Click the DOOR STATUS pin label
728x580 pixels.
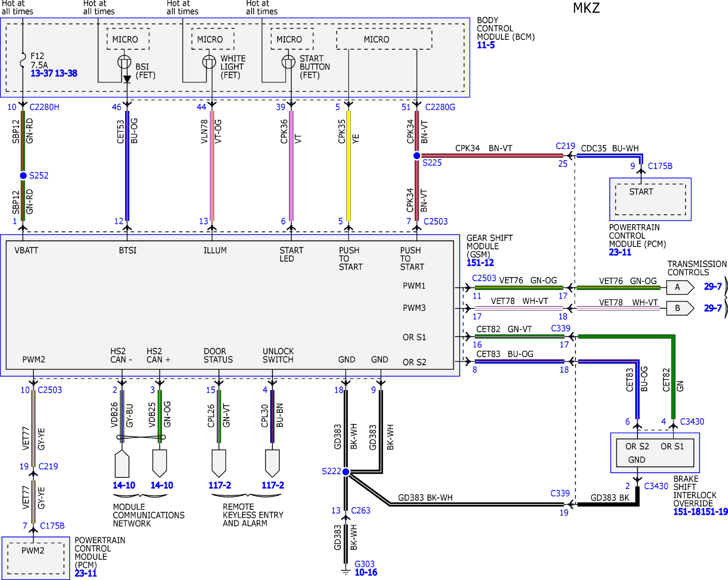tap(218, 355)
